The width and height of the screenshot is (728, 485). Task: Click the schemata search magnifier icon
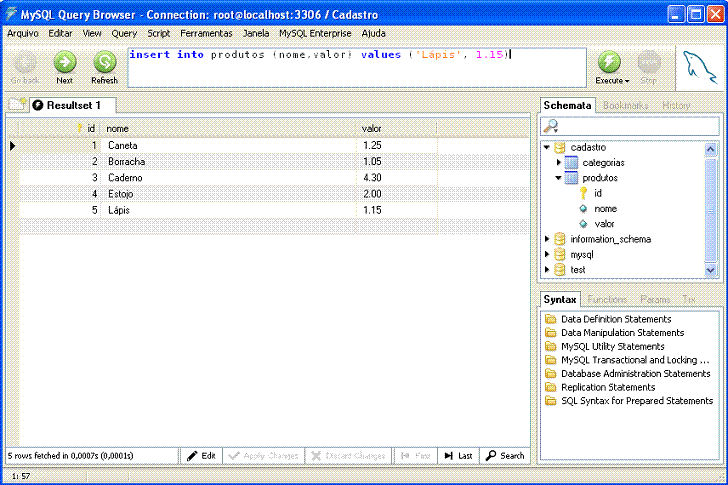(551, 126)
